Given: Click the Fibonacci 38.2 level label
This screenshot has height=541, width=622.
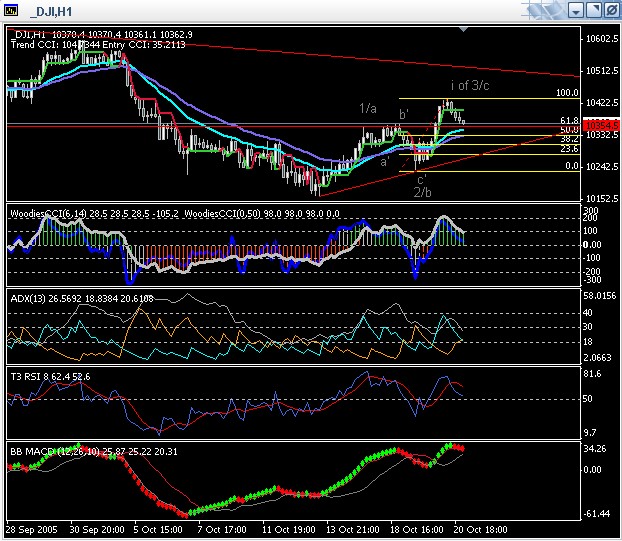Looking at the screenshot, I should tap(570, 139).
